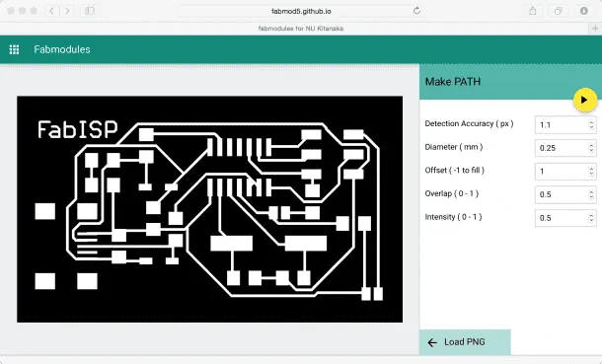Click the Intensity ( 0 - 1 ) label

click(453, 217)
